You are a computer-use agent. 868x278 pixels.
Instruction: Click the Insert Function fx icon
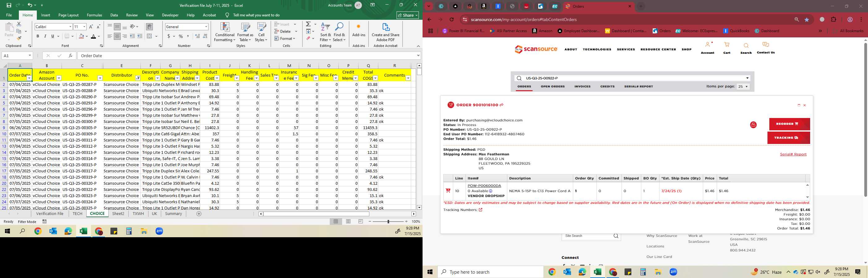click(71, 56)
